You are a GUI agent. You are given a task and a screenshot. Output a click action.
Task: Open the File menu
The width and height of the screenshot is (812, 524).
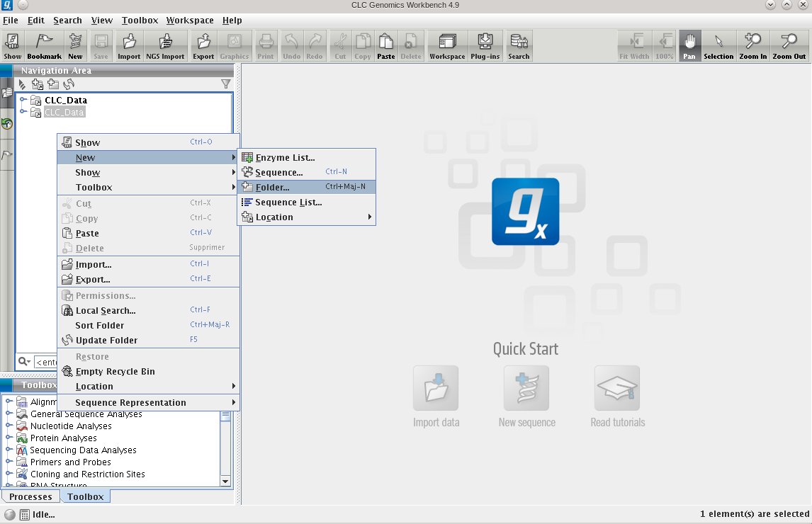(x=11, y=21)
